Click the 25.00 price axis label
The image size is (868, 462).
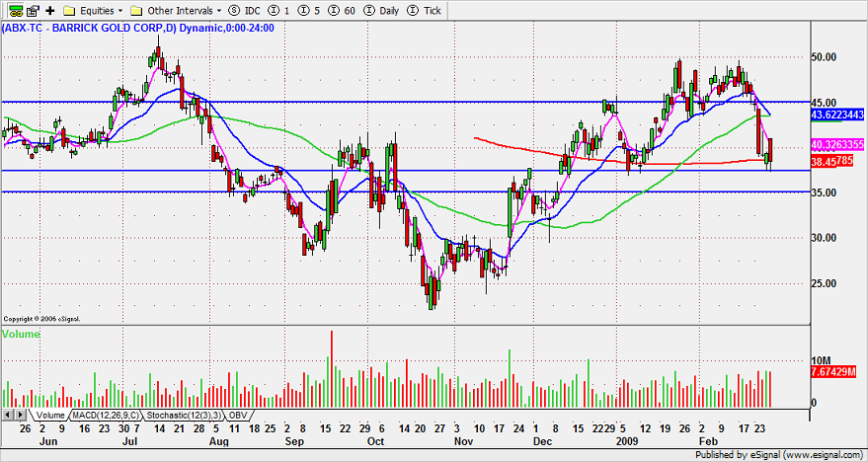[x=823, y=284]
